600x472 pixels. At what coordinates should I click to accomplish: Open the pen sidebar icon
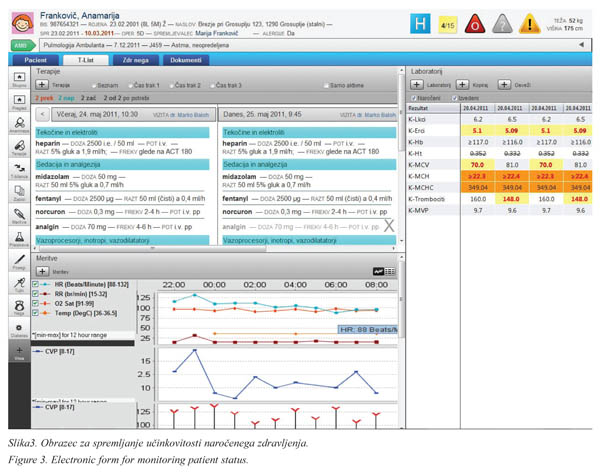[x=19, y=261]
